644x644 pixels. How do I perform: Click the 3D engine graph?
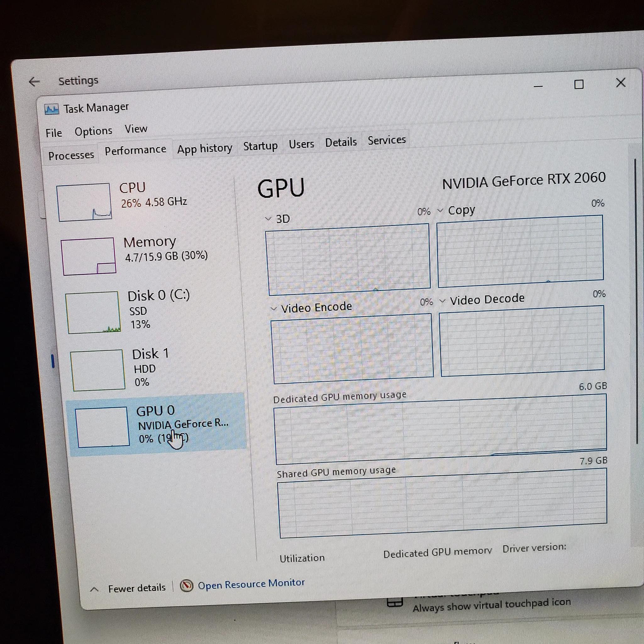tap(348, 259)
